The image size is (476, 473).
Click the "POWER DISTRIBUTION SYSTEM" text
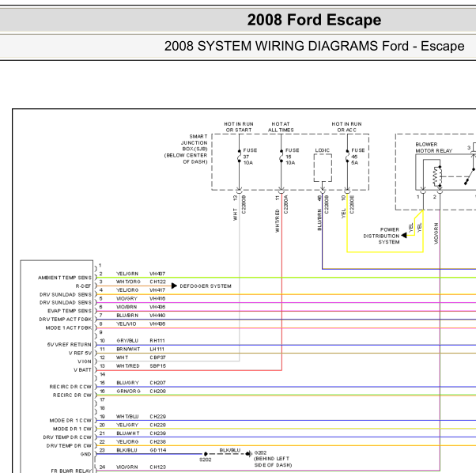click(x=381, y=236)
